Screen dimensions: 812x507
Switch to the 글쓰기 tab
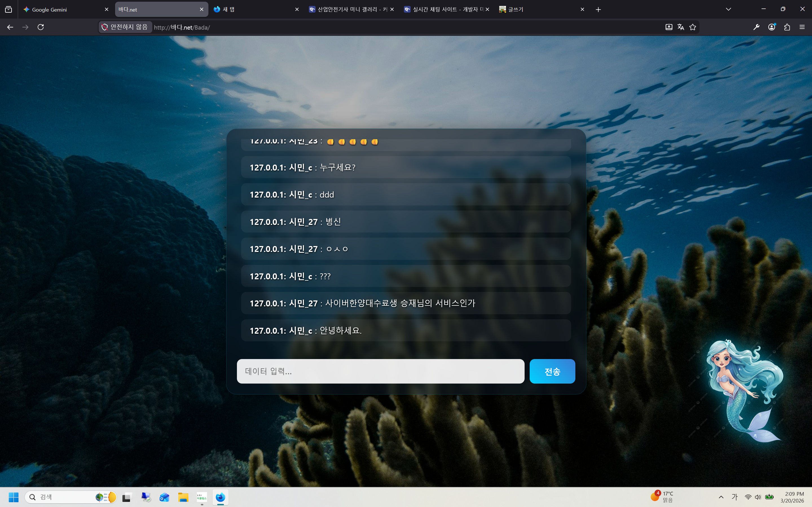(537, 9)
